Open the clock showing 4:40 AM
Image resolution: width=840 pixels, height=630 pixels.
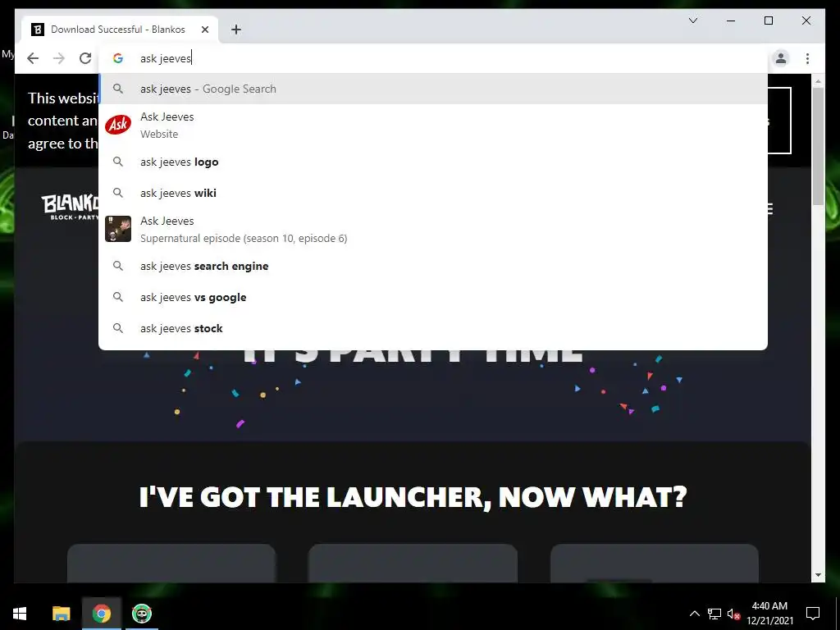769,614
